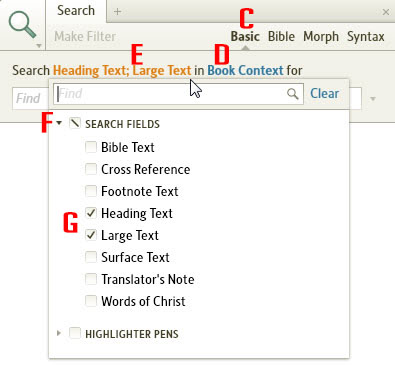
Task: Open the small arrow below the search icon
Action: click(x=39, y=46)
